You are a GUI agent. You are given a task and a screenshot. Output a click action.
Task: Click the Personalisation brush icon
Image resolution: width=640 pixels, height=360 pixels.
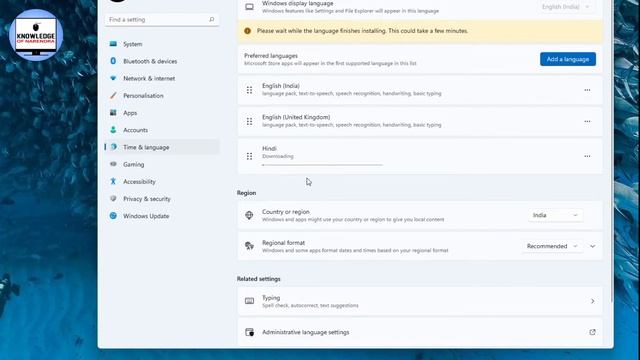point(113,95)
